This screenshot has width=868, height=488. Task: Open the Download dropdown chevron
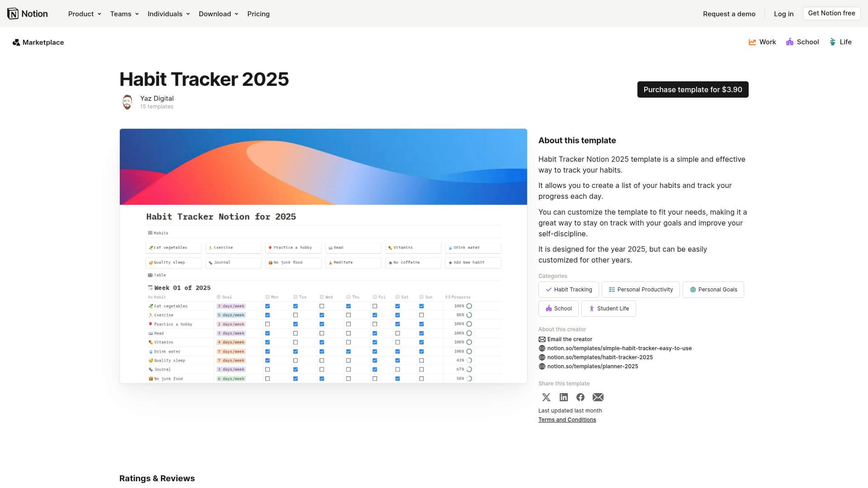coord(236,14)
